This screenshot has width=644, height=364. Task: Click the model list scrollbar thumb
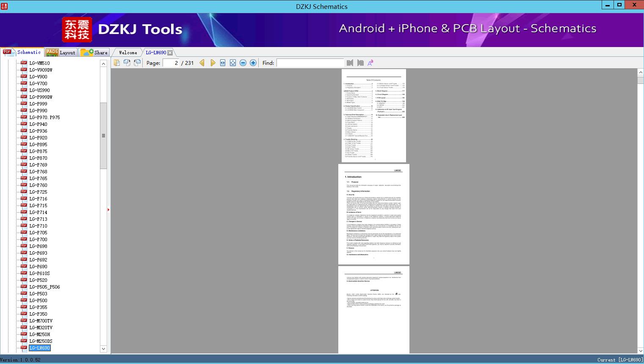(103, 136)
